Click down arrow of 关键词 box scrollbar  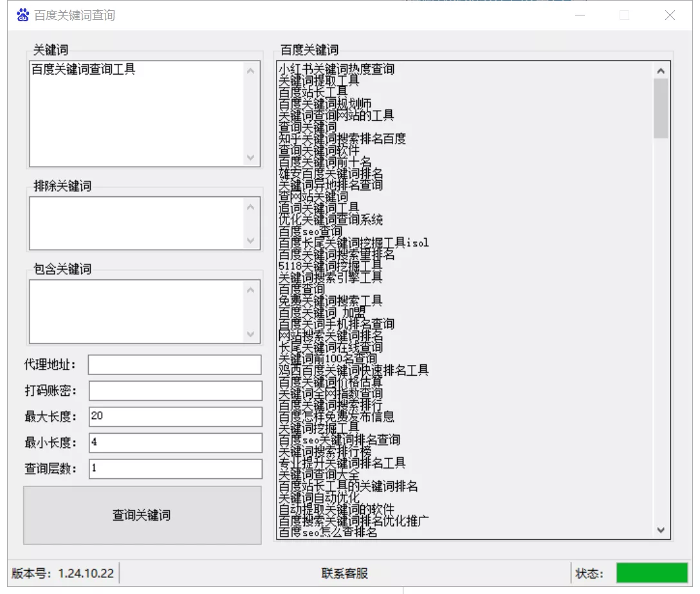coord(250,157)
